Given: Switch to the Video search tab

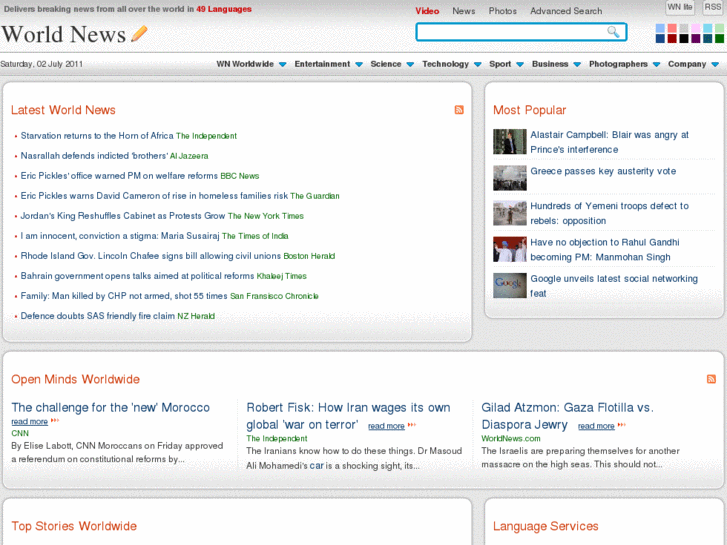Looking at the screenshot, I should 427,11.
